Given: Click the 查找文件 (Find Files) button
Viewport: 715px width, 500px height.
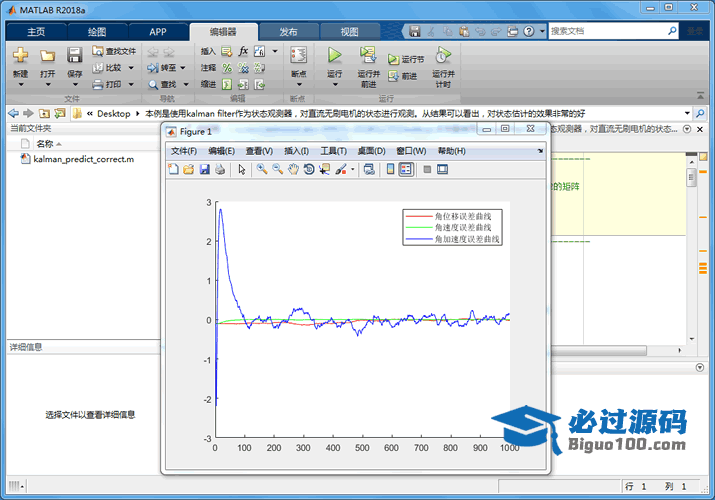Looking at the screenshot, I should [114, 51].
